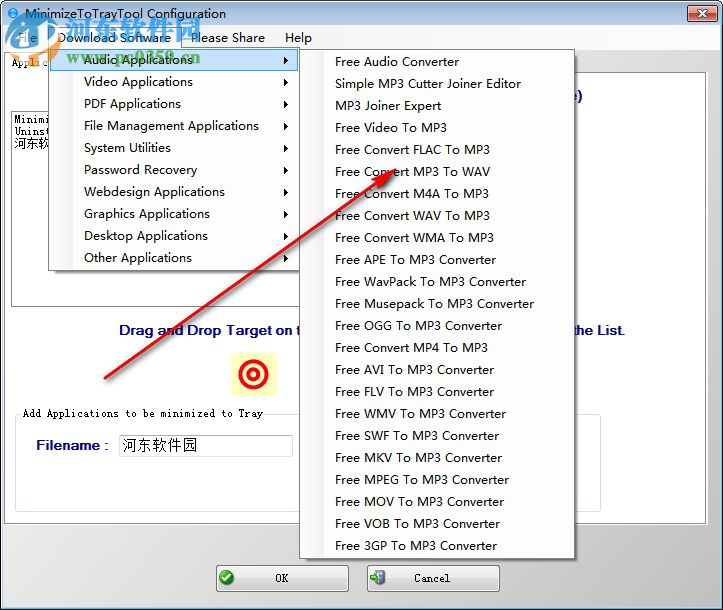Open the Download Software menu

tap(114, 38)
